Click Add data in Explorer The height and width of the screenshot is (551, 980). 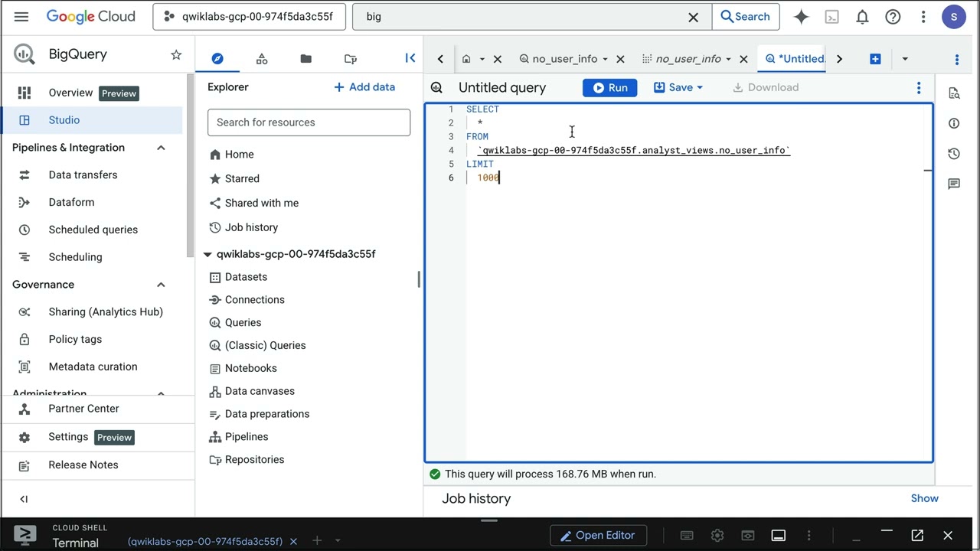pyautogui.click(x=364, y=87)
